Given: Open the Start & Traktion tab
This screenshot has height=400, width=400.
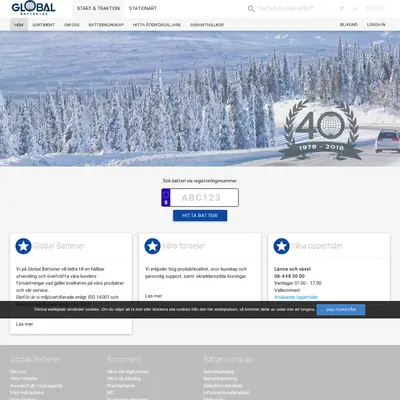Looking at the screenshot, I should pyautogui.click(x=98, y=8).
